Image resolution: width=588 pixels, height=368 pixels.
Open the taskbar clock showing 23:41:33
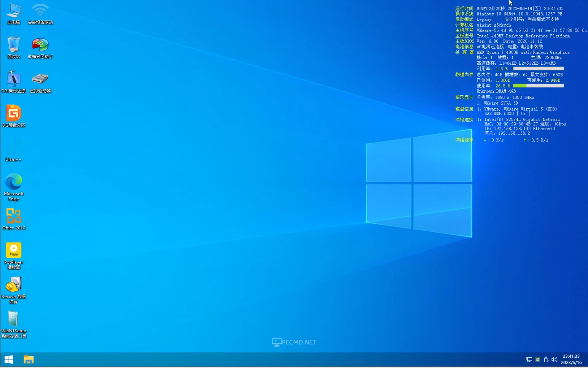[x=571, y=359]
